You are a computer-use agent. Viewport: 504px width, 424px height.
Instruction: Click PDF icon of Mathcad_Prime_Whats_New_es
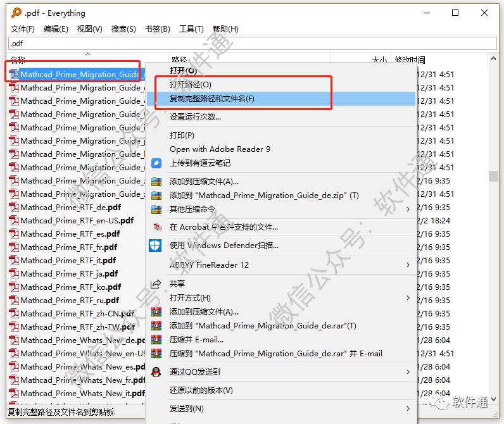click(x=14, y=366)
